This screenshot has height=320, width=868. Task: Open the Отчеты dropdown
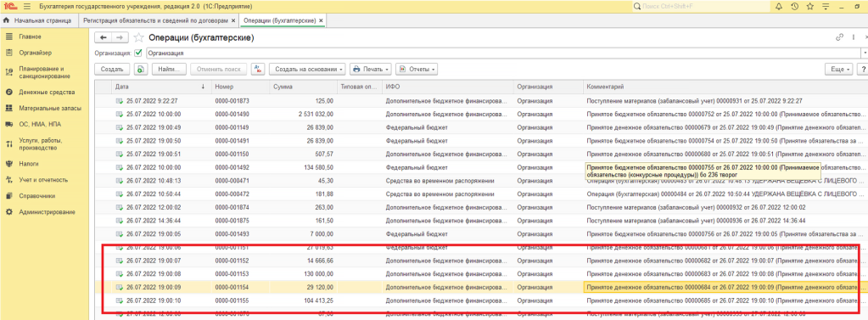[x=417, y=70]
